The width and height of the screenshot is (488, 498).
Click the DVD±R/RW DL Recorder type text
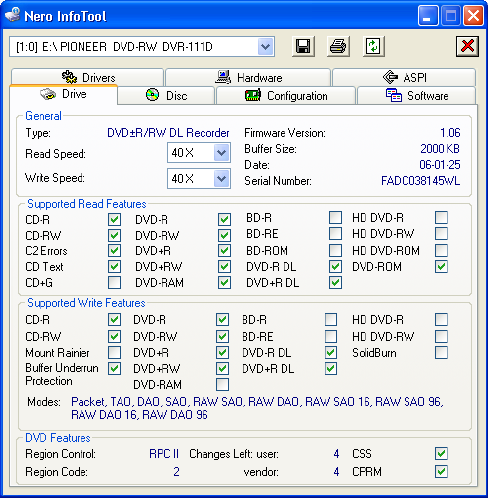point(168,133)
